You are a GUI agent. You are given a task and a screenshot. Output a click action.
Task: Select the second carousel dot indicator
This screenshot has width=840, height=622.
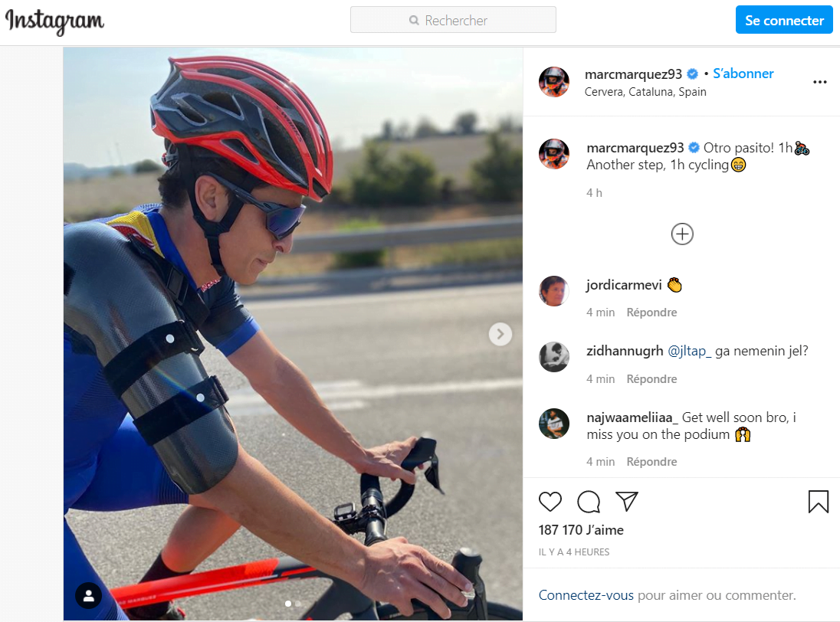tap(298, 604)
